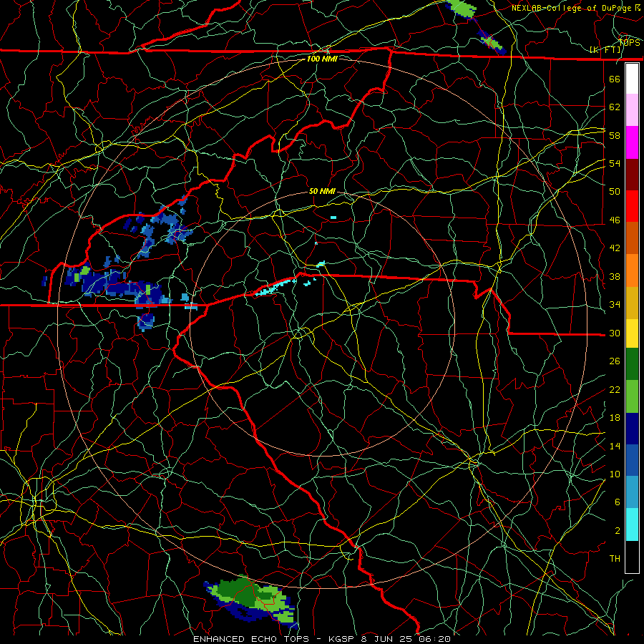Click the bright red swatch in the legend
The image size is (644, 644).
coord(632,206)
